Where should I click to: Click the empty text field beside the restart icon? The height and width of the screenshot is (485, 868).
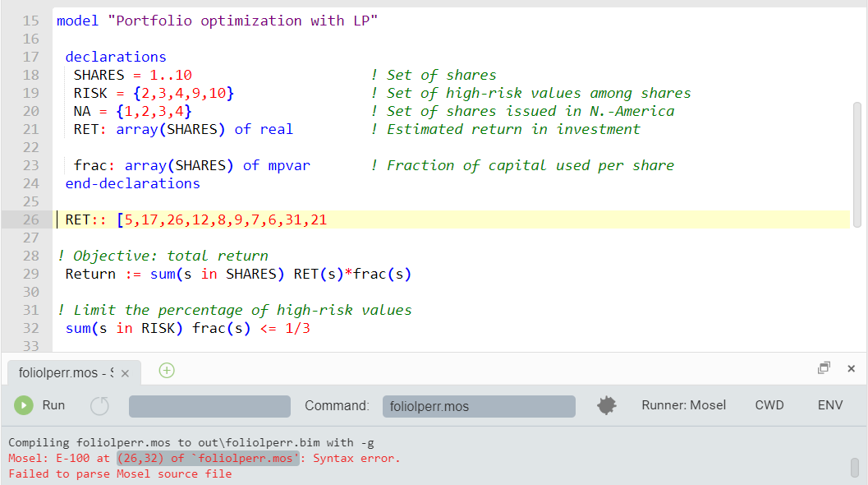click(209, 404)
